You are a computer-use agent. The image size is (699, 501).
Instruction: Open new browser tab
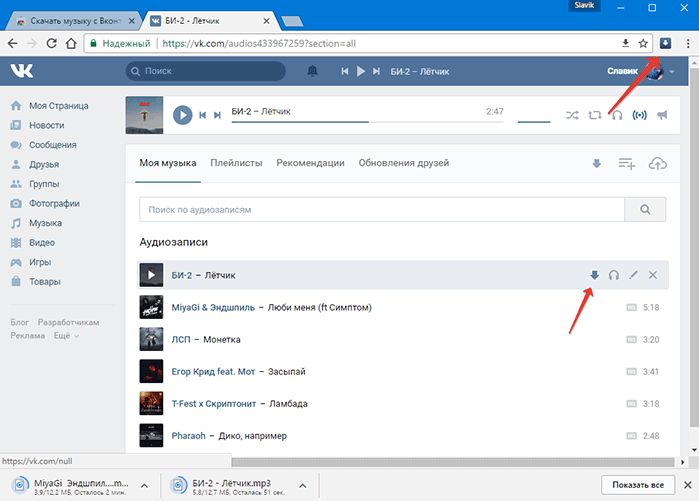click(292, 21)
